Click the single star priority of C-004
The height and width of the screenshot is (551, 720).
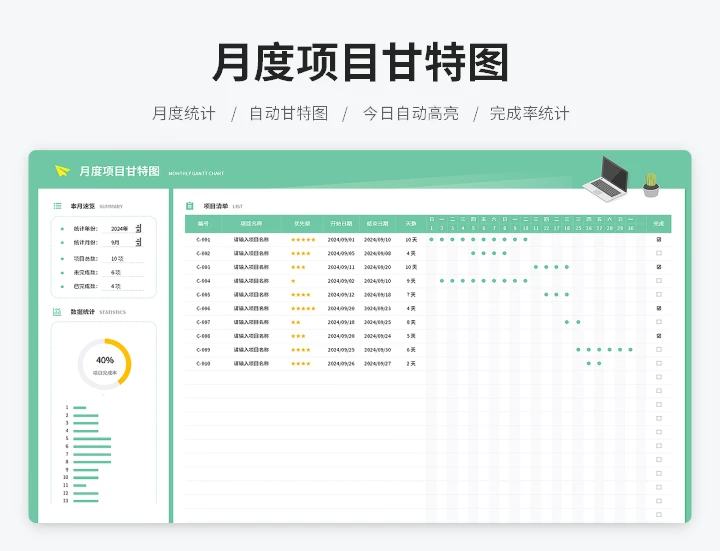pyautogui.click(x=293, y=281)
